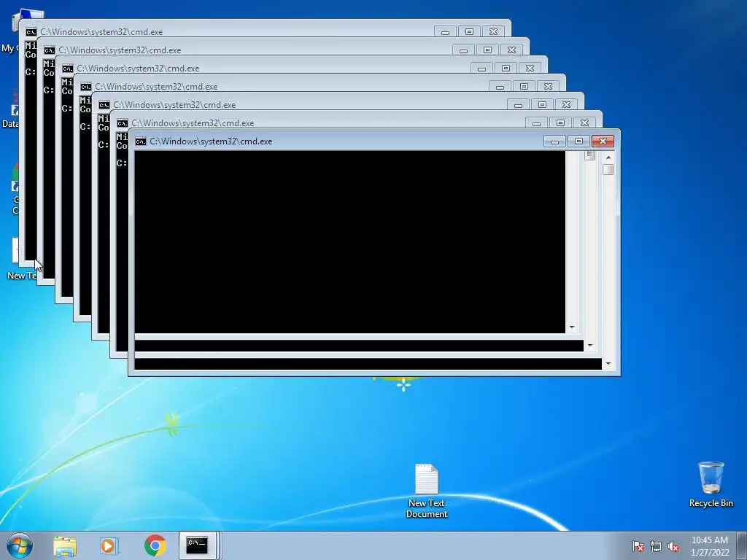
Task: Select the Recycle Bin desktop icon
Action: [711, 484]
